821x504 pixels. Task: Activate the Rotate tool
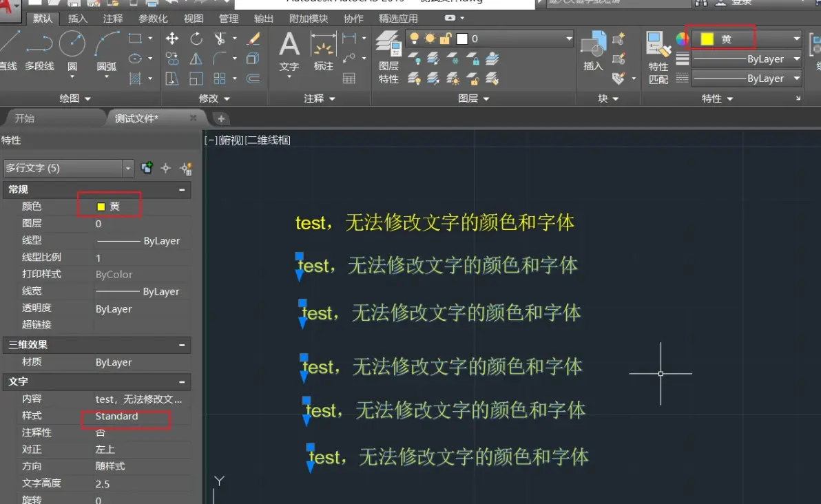(196, 38)
